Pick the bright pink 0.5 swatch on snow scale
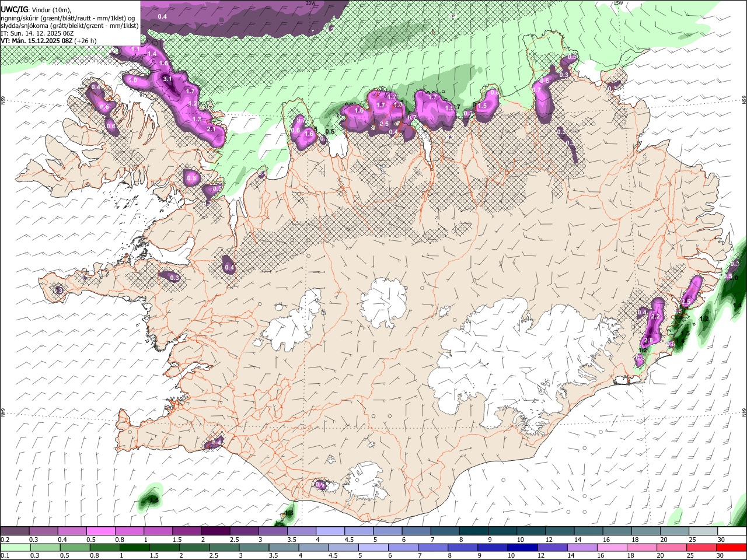Screen dimensions: 747x560 click(x=100, y=531)
